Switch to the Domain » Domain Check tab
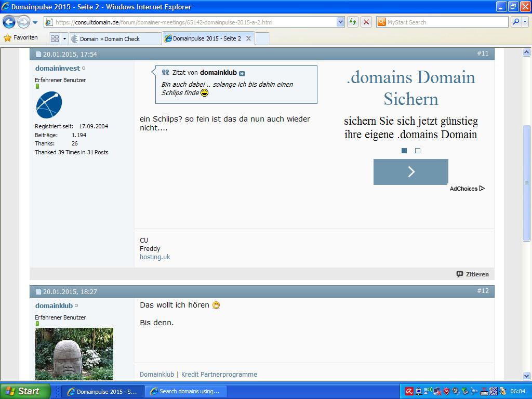The height and width of the screenshot is (399, 532). pyautogui.click(x=114, y=38)
